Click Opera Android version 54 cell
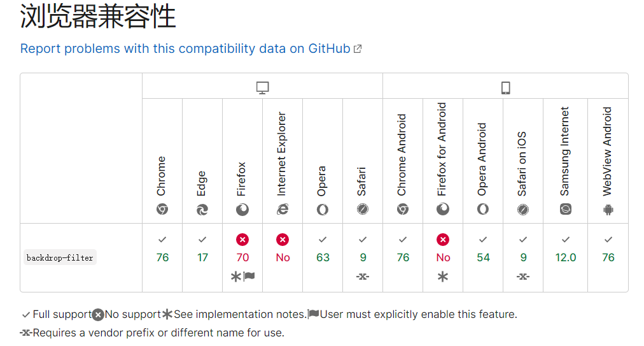 point(483,257)
